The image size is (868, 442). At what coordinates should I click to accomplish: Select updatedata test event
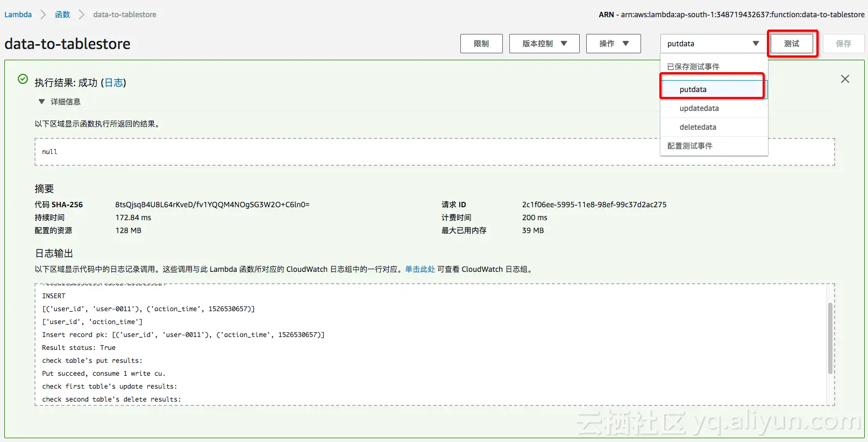(x=714, y=108)
